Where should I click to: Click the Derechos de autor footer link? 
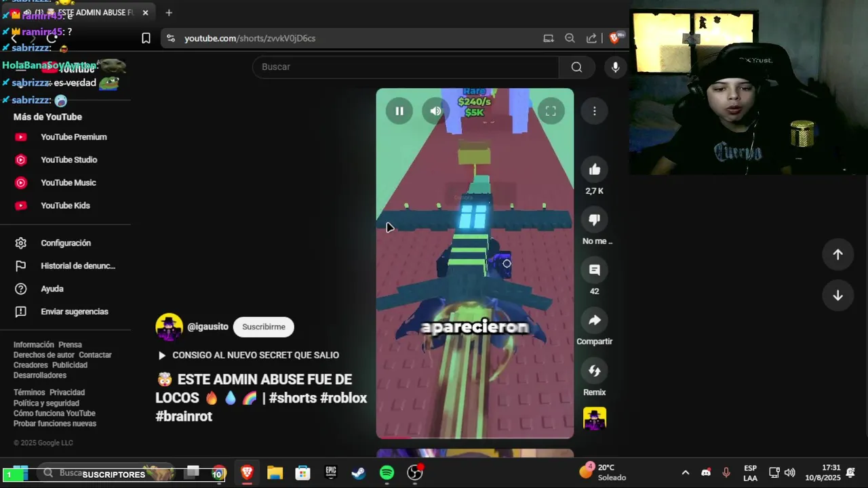44,354
